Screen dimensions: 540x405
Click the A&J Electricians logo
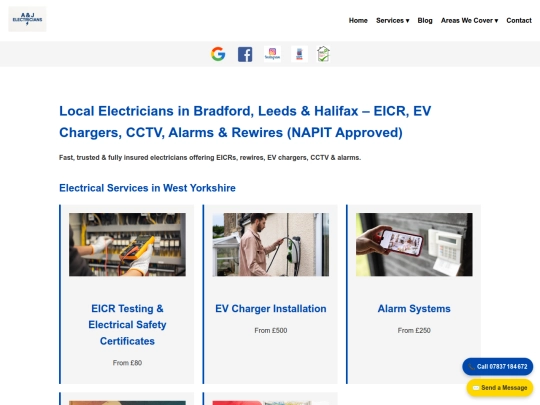coord(27,19)
